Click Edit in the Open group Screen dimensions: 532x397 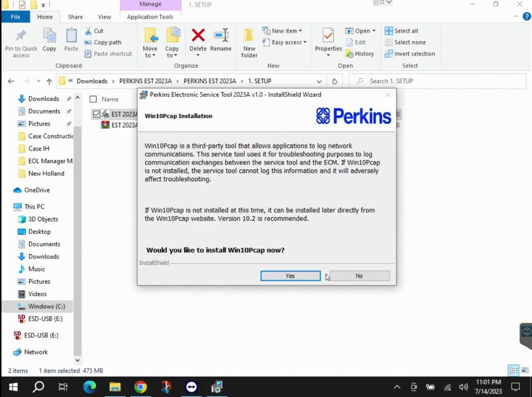click(x=356, y=42)
